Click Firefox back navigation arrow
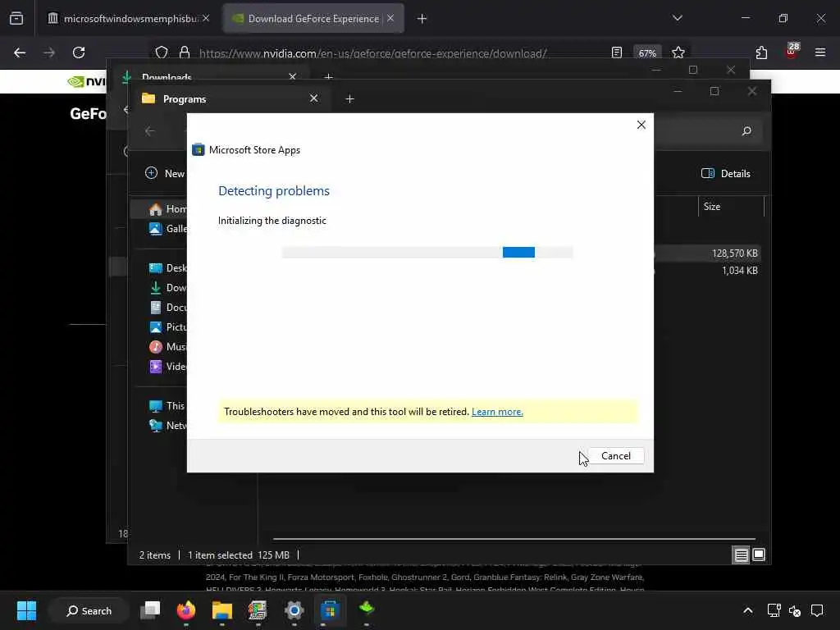 click(x=20, y=52)
